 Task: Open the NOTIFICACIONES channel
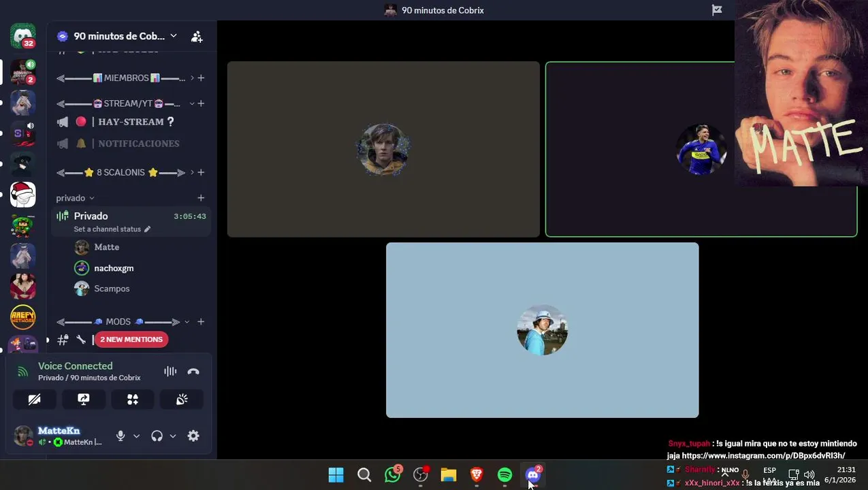point(131,144)
